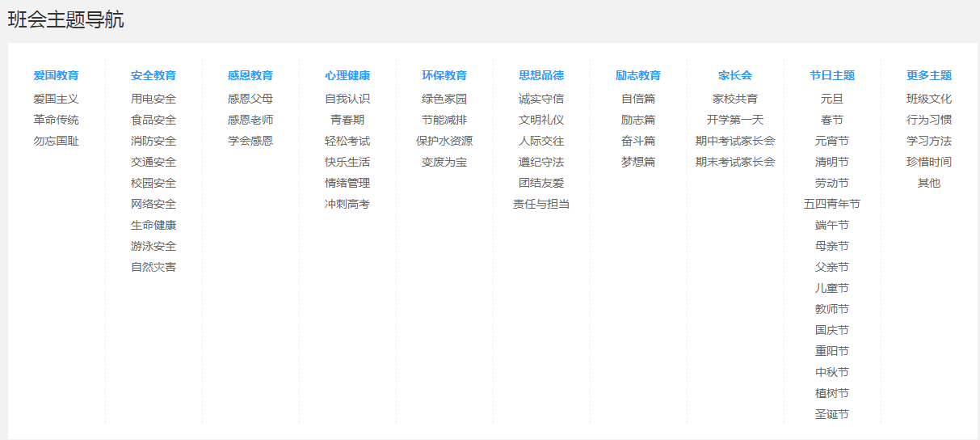Click 责任与担当 topic
Screen dimensions: 980x440
[x=541, y=204]
